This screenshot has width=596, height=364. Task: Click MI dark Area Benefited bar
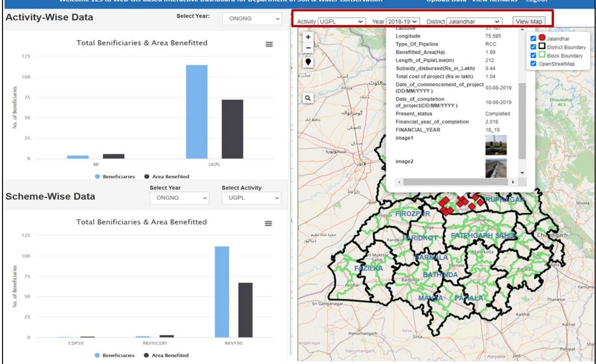click(x=114, y=156)
